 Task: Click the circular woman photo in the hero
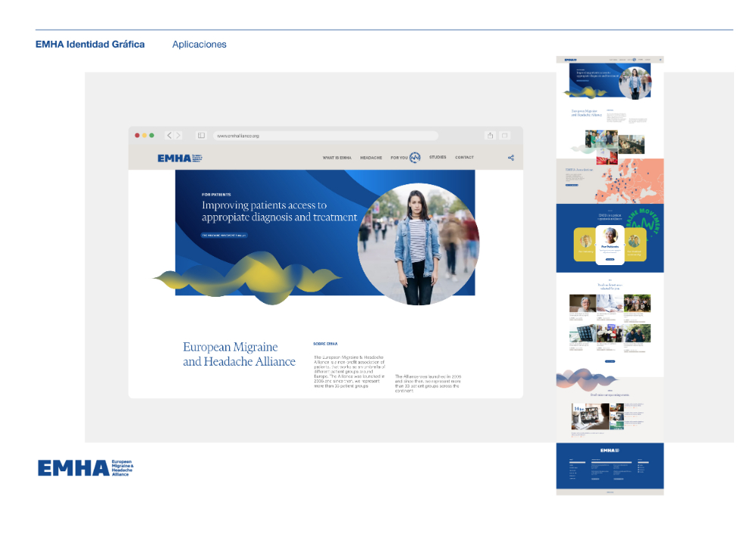tap(418, 244)
